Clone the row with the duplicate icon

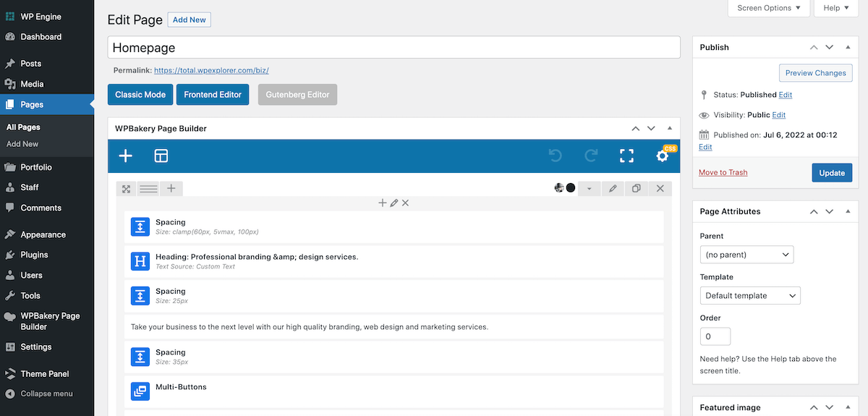tap(637, 189)
